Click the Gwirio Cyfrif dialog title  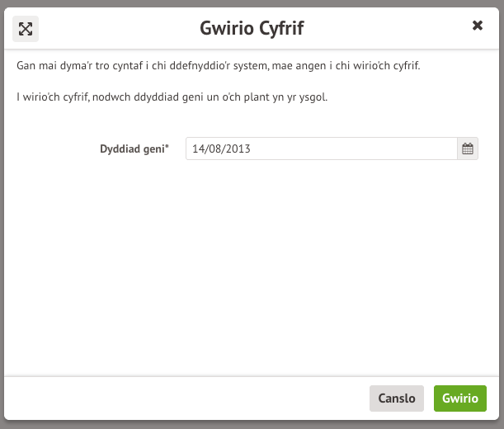point(252,29)
